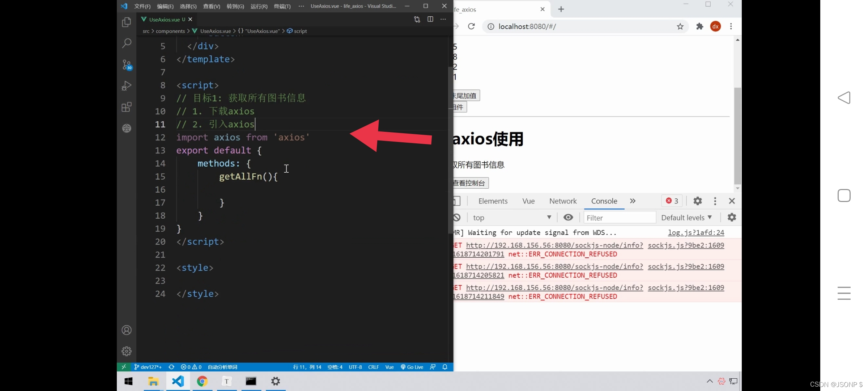Click the page vertical scrollbar in Chrome
The image size is (868, 391).
(737, 136)
